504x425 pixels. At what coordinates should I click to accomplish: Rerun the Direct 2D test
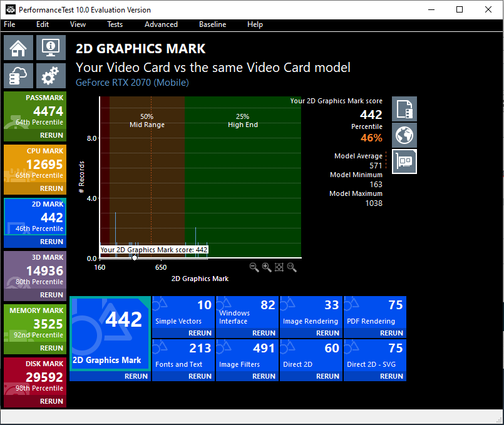327,376
